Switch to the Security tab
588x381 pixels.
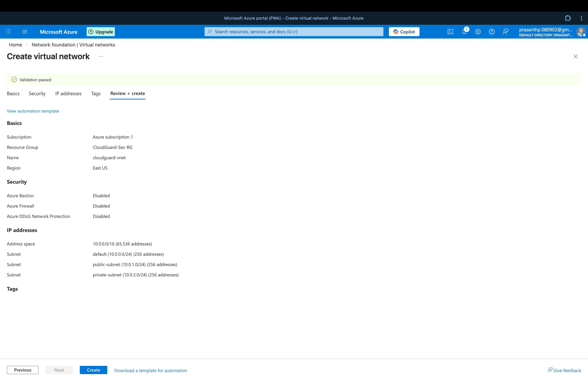pyautogui.click(x=37, y=93)
